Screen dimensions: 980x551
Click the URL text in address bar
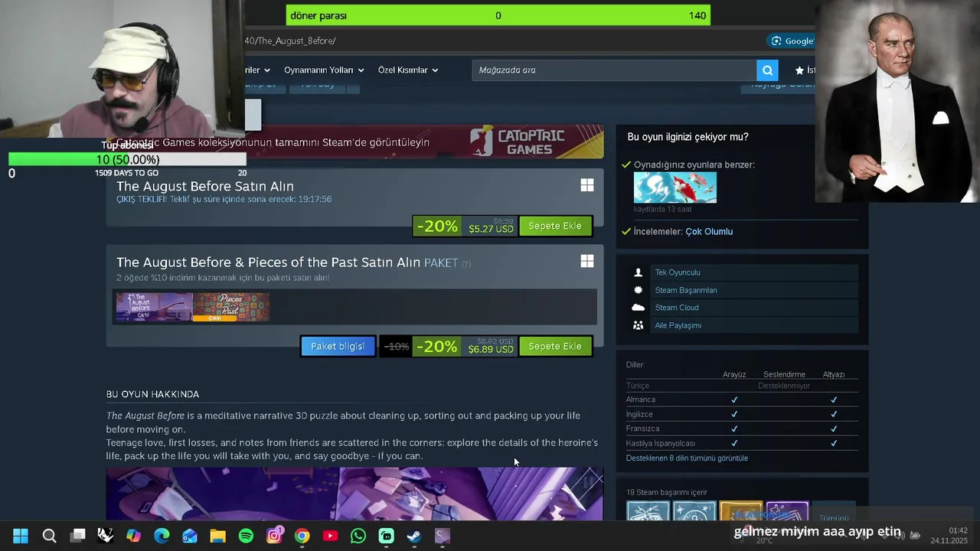click(290, 41)
